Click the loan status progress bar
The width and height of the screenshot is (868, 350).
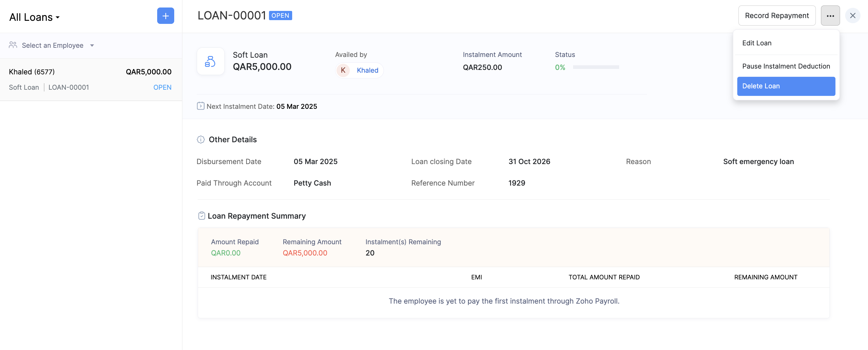pos(596,67)
